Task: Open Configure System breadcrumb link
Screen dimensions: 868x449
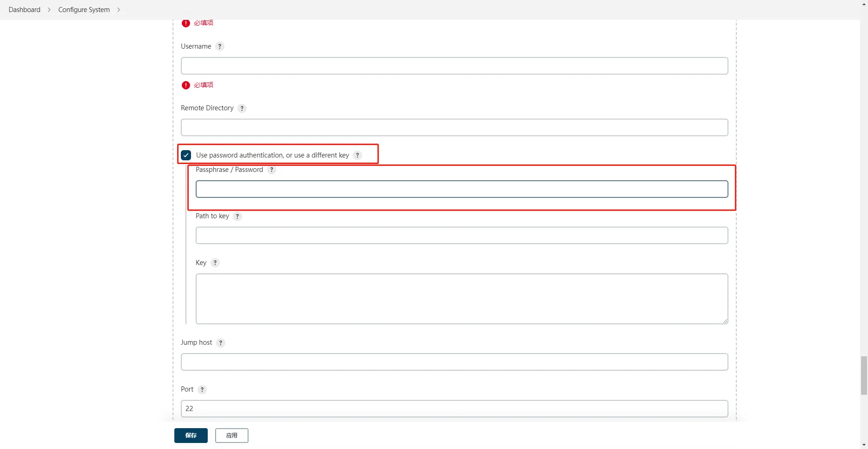Action: (x=84, y=10)
